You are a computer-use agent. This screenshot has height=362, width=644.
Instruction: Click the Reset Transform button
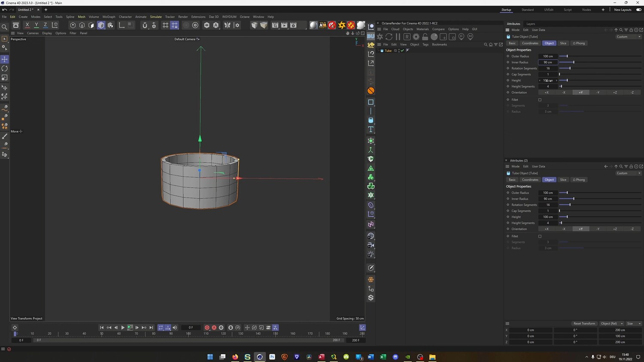[584, 323]
